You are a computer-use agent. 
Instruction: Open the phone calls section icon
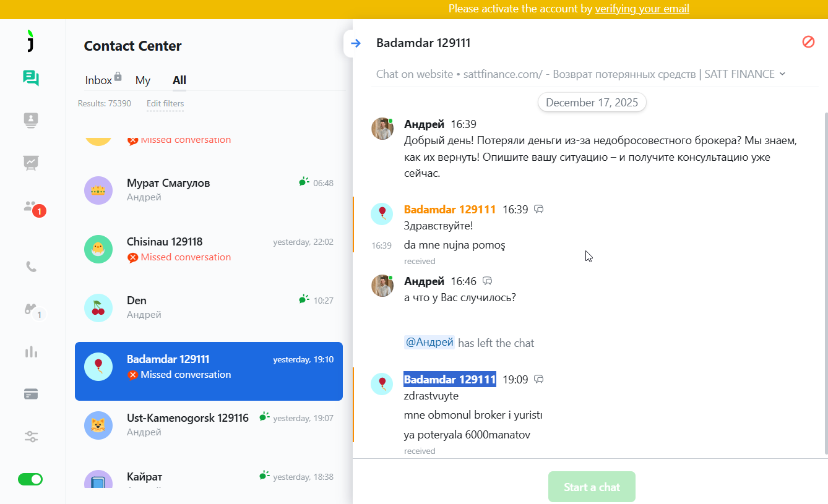(31, 267)
